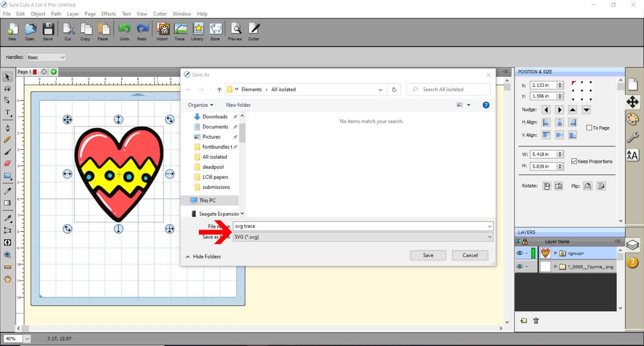Click the Preview magnifier icon
Screen dimensions: 644x346
235,32
